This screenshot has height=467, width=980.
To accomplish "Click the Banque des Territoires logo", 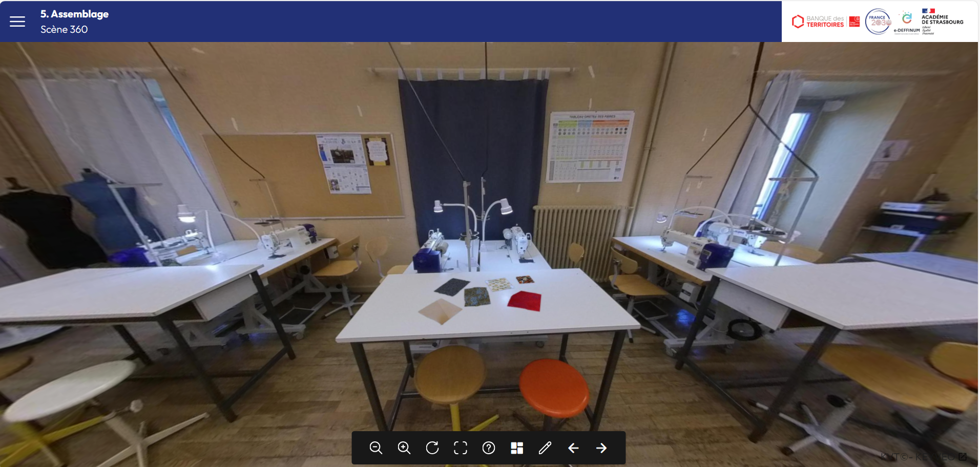I will (825, 22).
